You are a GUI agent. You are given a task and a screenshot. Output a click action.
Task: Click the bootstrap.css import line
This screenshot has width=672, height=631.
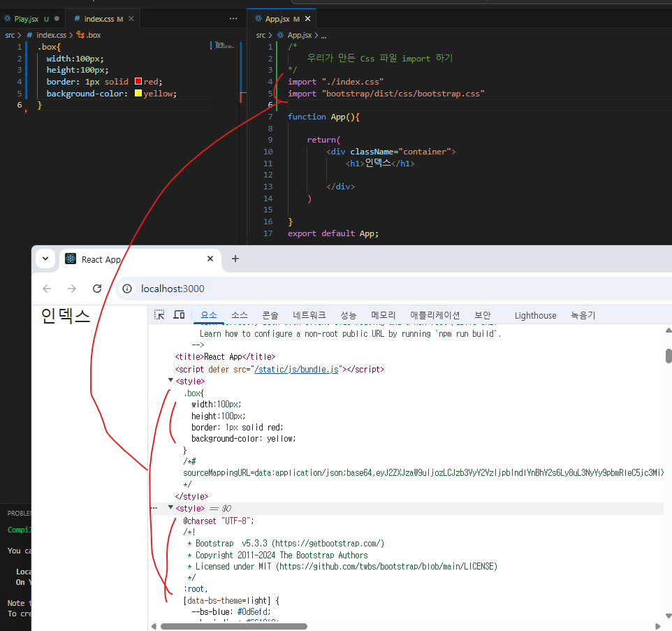[x=386, y=94]
